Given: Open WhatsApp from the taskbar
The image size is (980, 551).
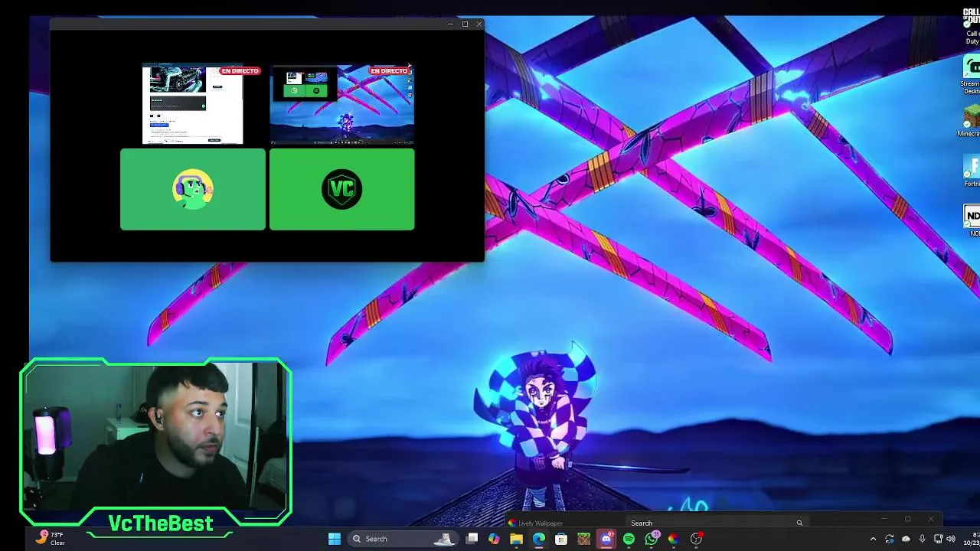Looking at the screenshot, I should tap(652, 539).
